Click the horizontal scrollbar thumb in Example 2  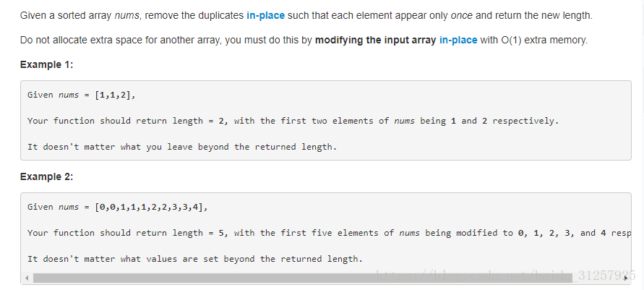[x=303, y=278]
